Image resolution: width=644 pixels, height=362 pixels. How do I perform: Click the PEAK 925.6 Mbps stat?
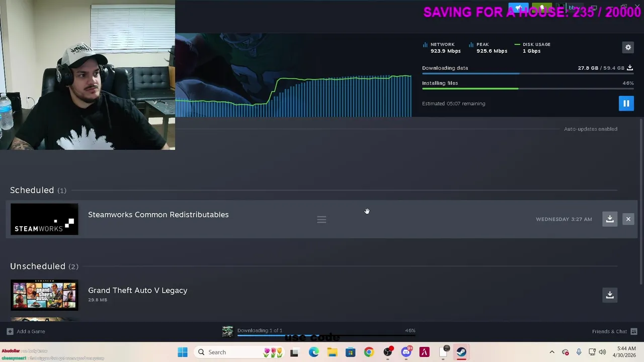488,48
